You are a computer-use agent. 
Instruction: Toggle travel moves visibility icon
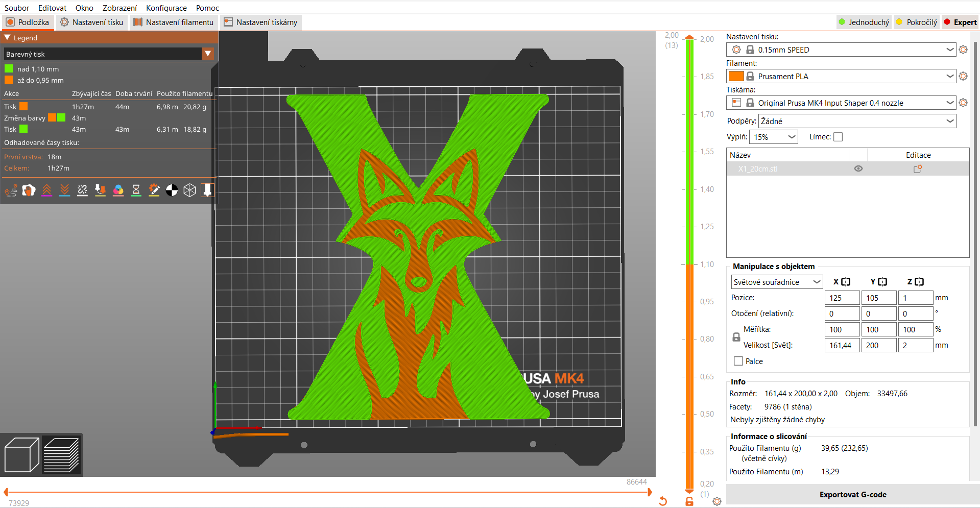11,190
